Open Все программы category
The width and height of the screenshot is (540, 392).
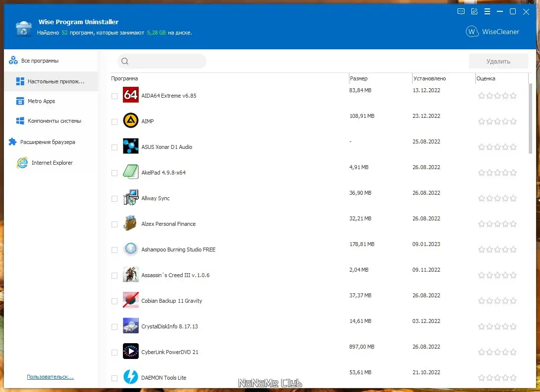pyautogui.click(x=51, y=61)
